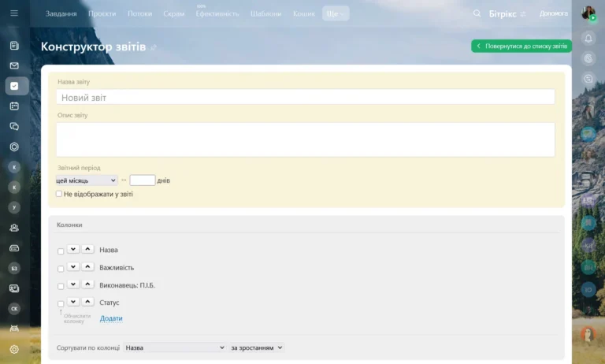Click the 'Новий звіт' report name field
The height and width of the screenshot is (364, 605).
coord(305,97)
